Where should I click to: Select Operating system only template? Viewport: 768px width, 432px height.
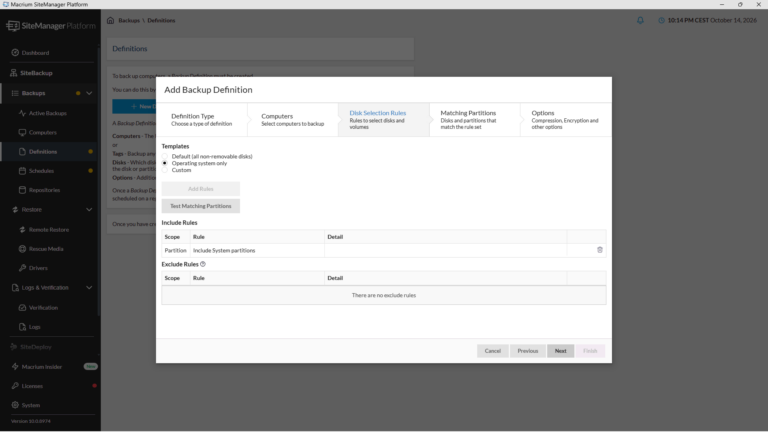tap(165, 163)
